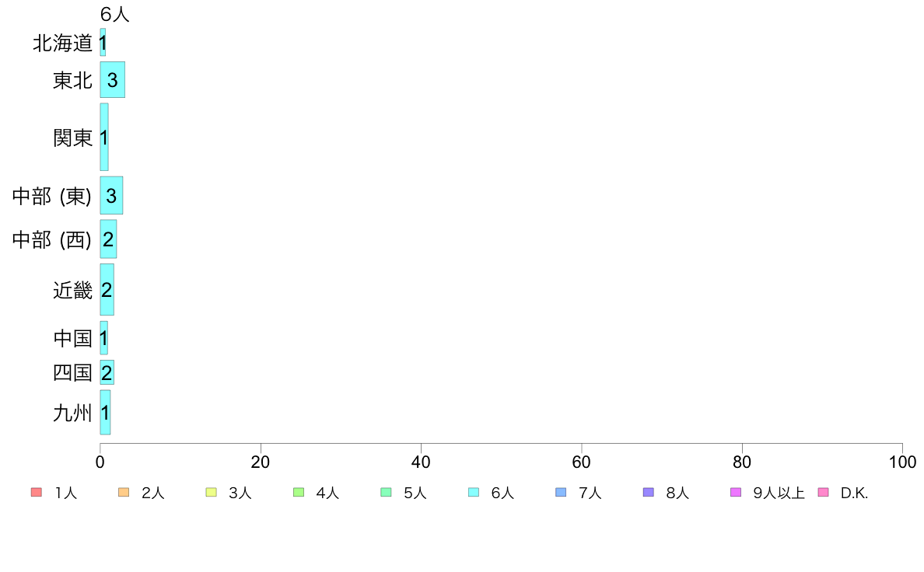924x572 pixels.
Task: Click the 6人 cyan legend swatch
Action: click(x=473, y=493)
